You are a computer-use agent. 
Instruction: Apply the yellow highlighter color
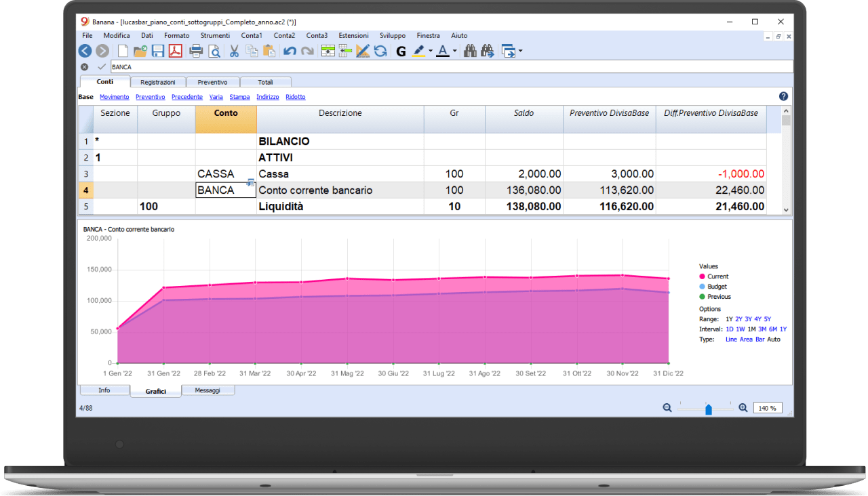[x=419, y=51]
